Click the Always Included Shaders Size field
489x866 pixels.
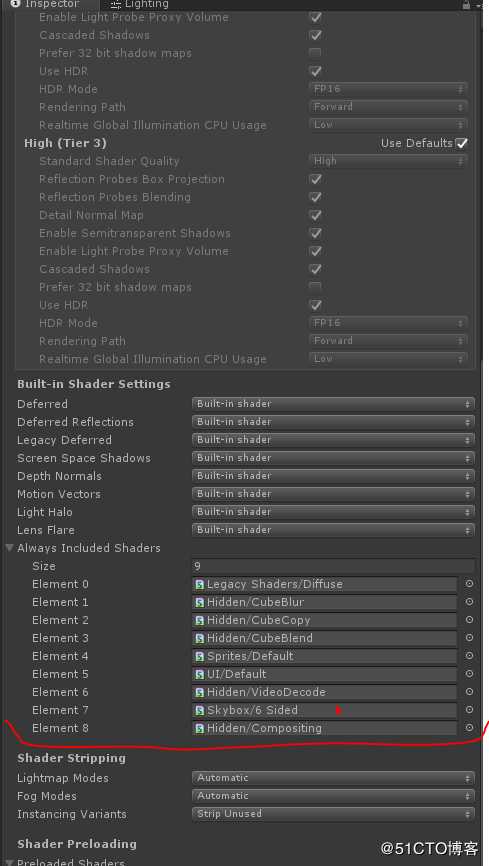[333, 566]
